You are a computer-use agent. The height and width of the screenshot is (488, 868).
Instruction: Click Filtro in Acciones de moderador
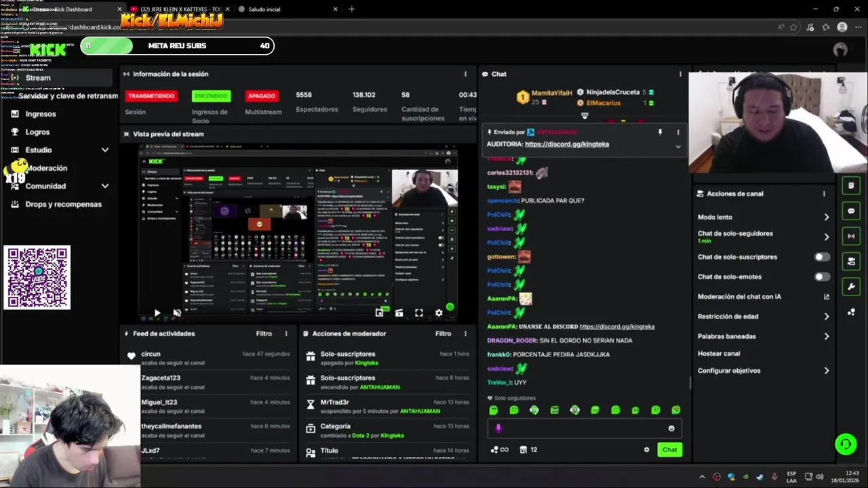coord(443,333)
